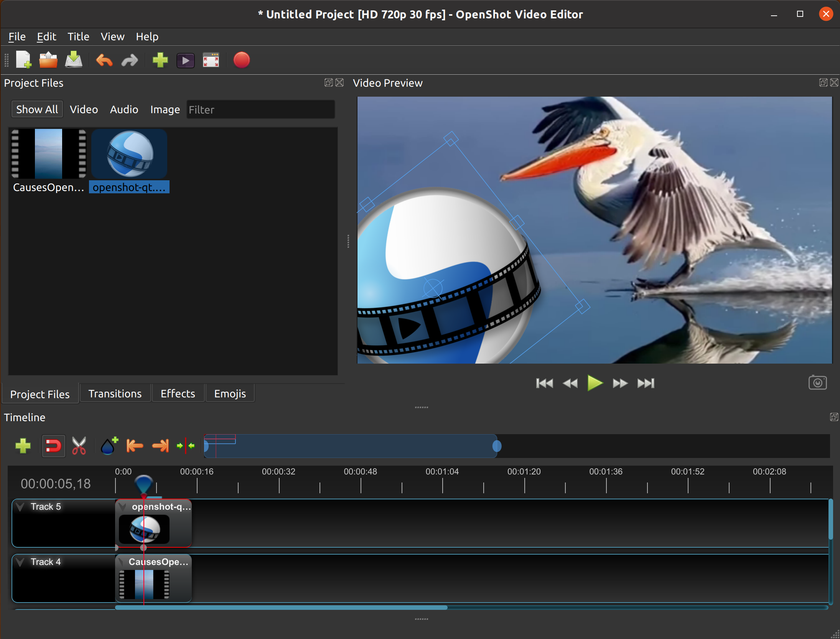Open the Effects tab
840x639 pixels.
pos(176,394)
